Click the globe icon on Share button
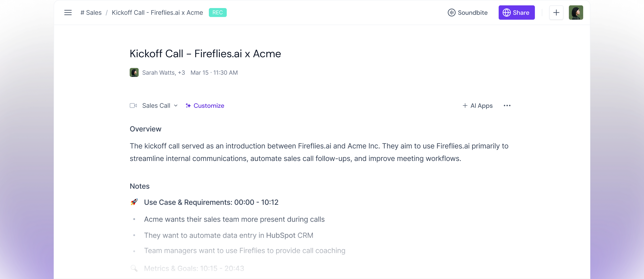 (506, 13)
